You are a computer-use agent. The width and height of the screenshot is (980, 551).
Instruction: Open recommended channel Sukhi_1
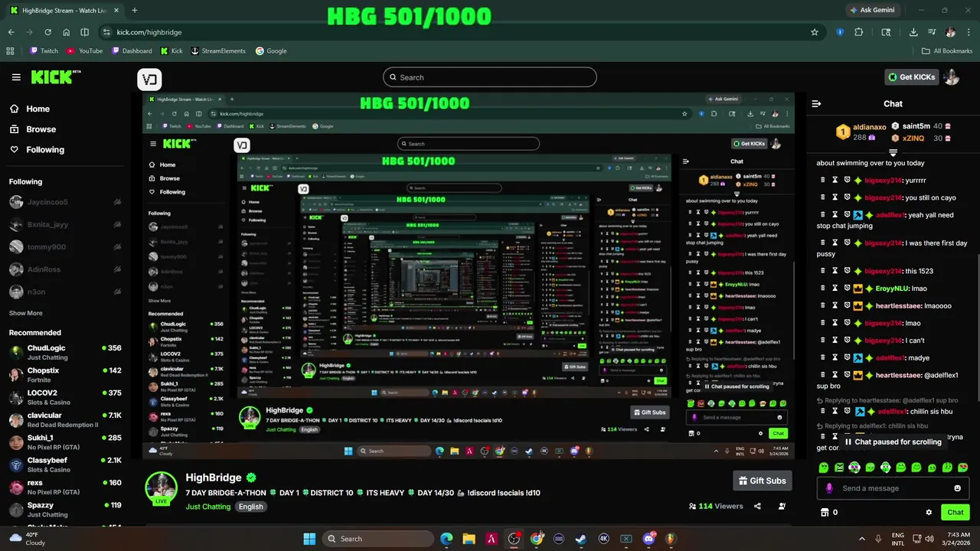click(65, 442)
